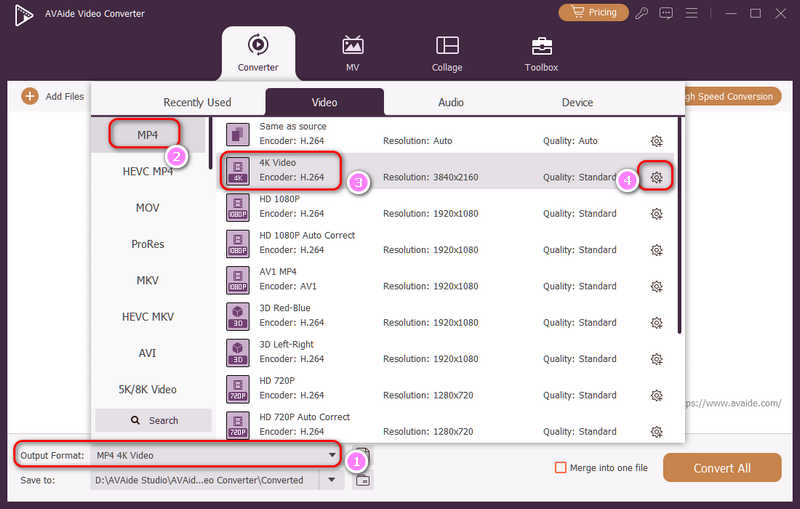Viewport: 800px width, 509px height.
Task: Click the register key icon
Action: [x=642, y=13]
